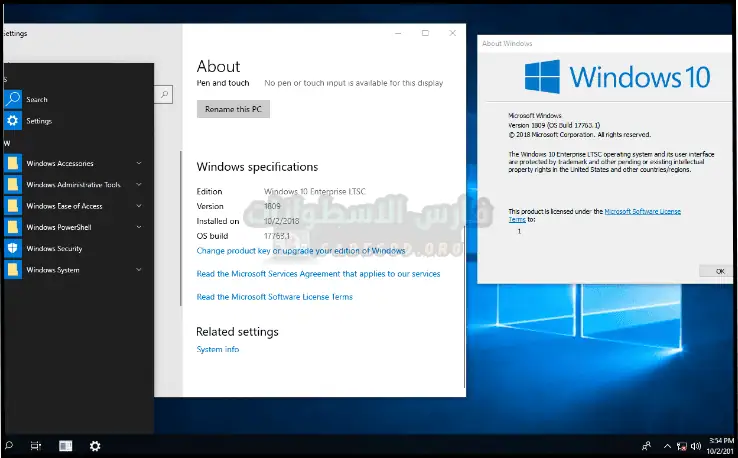This screenshot has width=738, height=458.
Task: Click the Installed on 10/2/2018 value
Action: click(x=281, y=221)
